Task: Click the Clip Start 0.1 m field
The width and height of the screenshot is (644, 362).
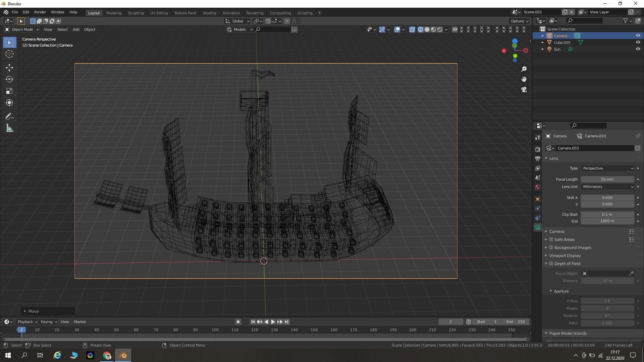Action: coord(607,215)
